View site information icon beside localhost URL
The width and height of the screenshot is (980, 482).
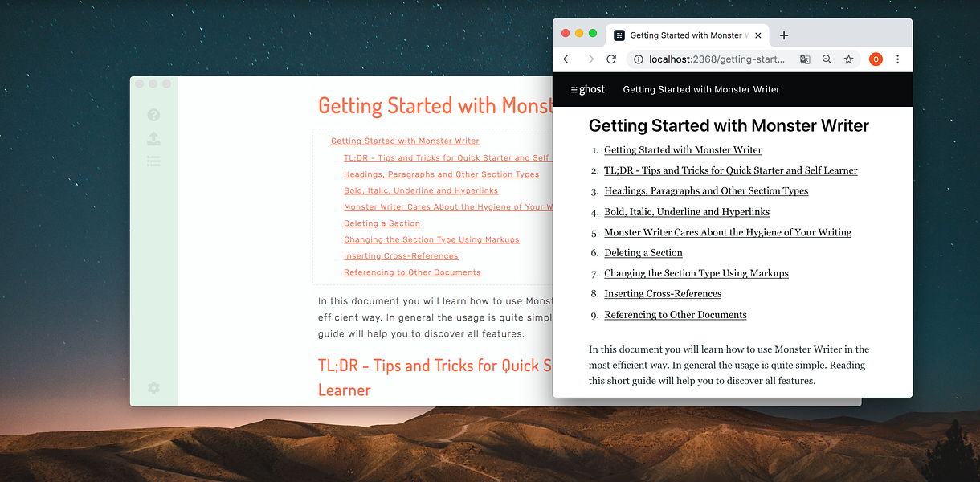[638, 59]
